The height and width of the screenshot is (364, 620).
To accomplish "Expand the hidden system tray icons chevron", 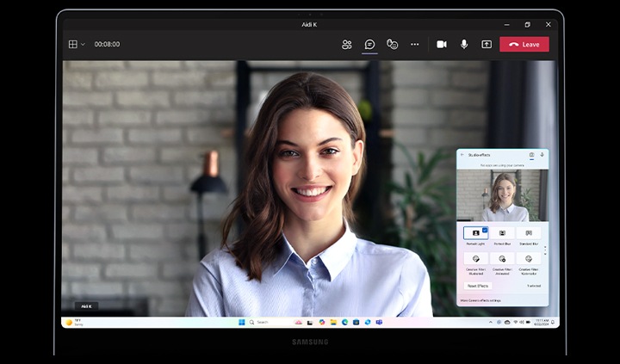I will 490,322.
